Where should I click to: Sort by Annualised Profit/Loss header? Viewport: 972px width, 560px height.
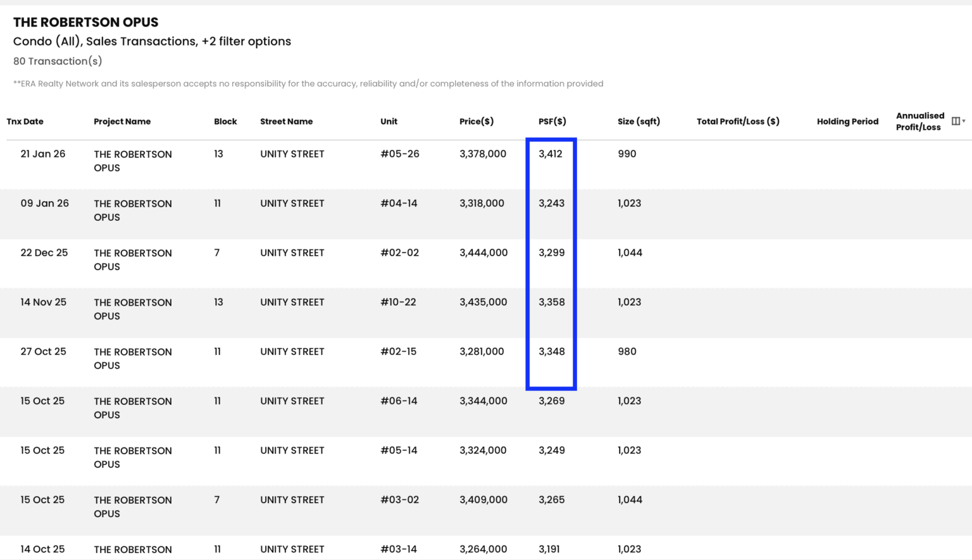920,121
